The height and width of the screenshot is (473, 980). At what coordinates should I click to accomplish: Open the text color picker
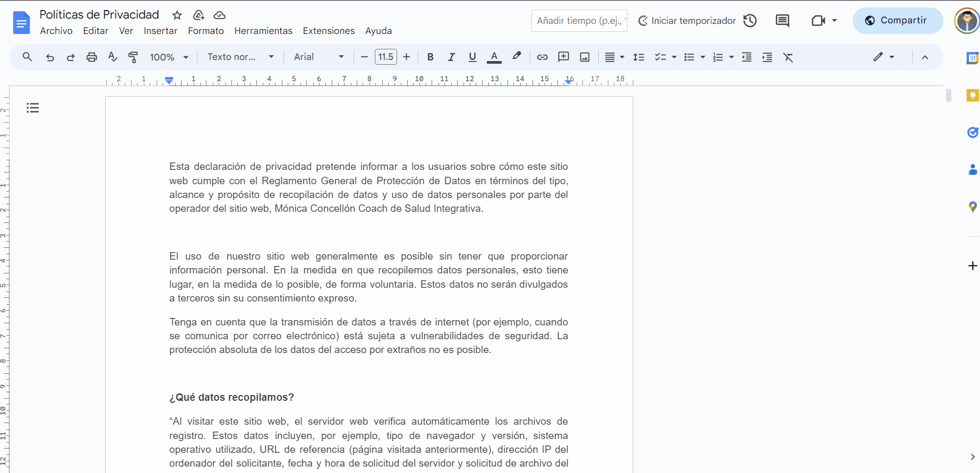tap(494, 57)
